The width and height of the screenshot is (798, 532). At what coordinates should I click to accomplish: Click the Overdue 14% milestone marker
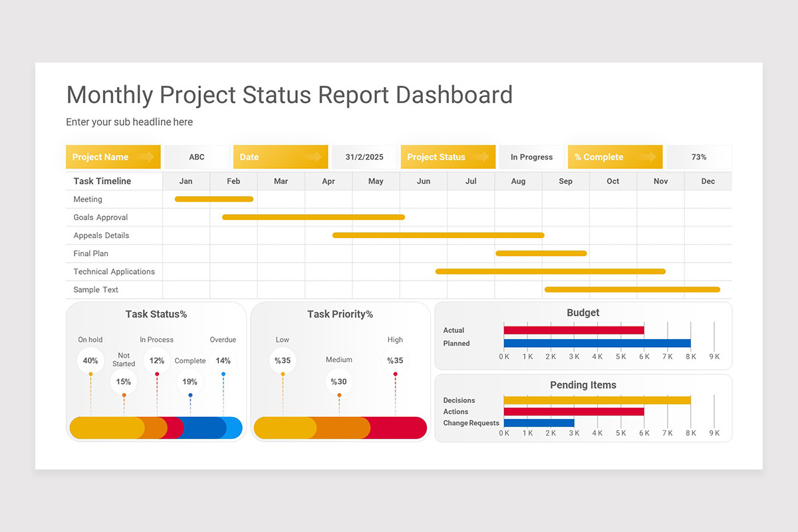point(223,360)
